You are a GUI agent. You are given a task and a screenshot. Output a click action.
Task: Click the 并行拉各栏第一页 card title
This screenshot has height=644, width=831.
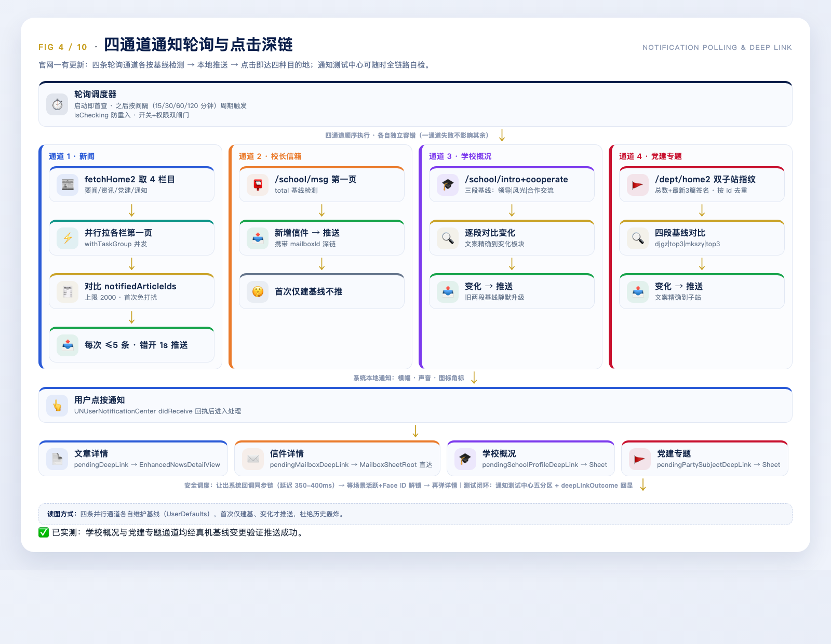tap(118, 233)
